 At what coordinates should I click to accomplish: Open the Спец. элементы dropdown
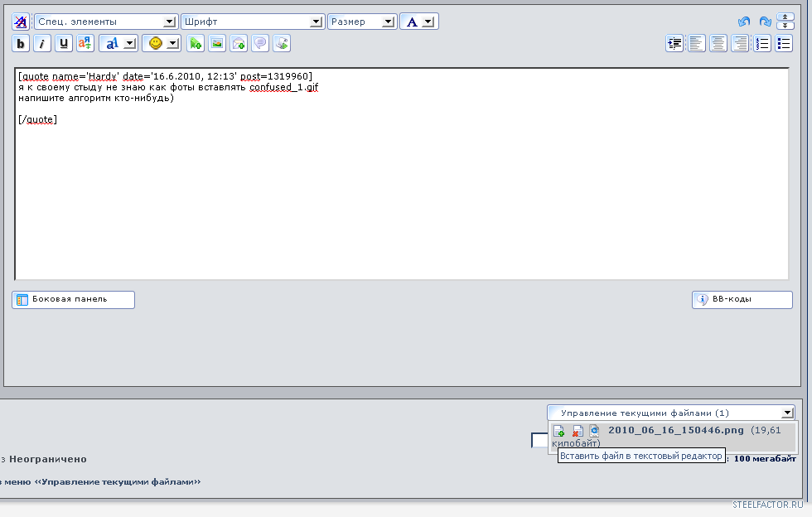tap(106, 22)
